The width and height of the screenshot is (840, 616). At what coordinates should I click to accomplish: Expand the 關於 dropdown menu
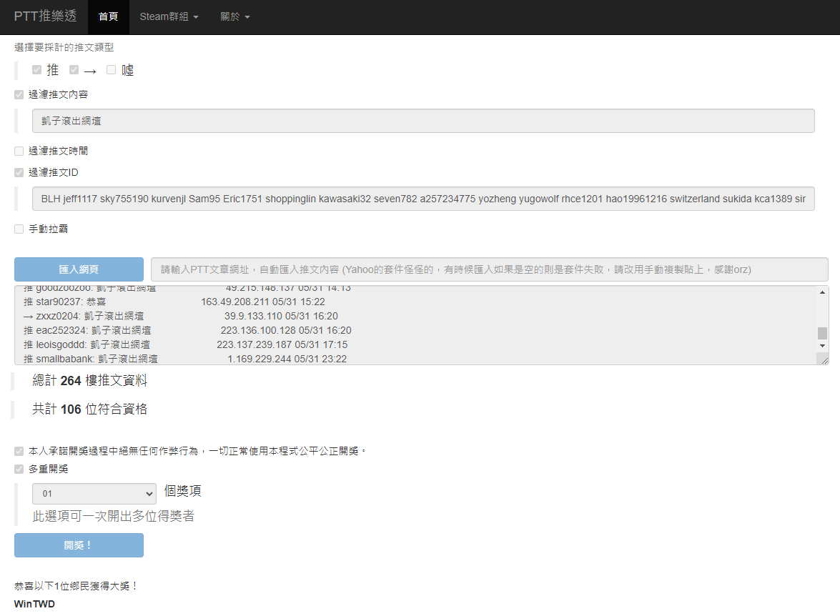pyautogui.click(x=235, y=16)
